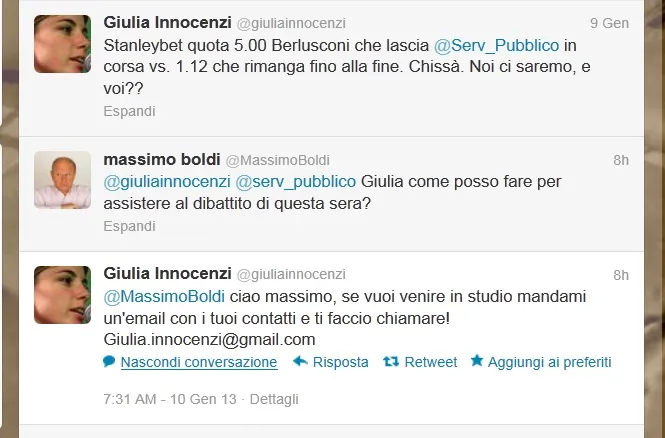Click the reply arrow icon

(x=299, y=362)
